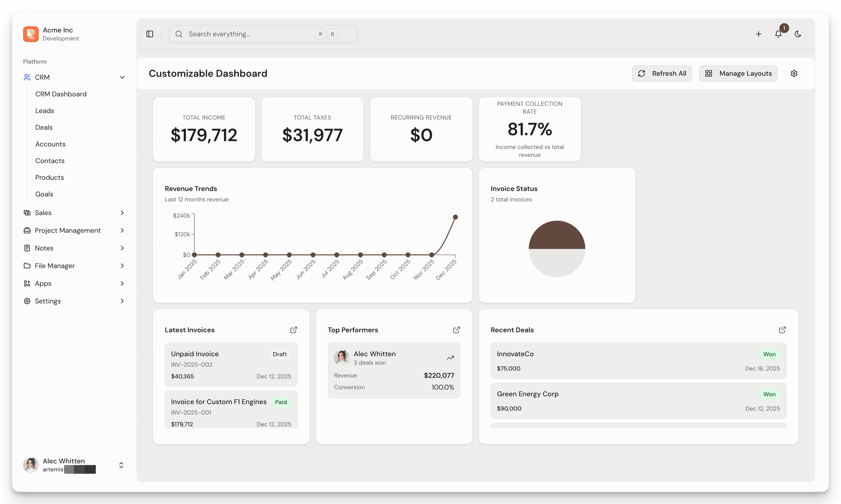Click the dashboard settings gear icon
Image resolution: width=841 pixels, height=504 pixels.
pos(794,73)
